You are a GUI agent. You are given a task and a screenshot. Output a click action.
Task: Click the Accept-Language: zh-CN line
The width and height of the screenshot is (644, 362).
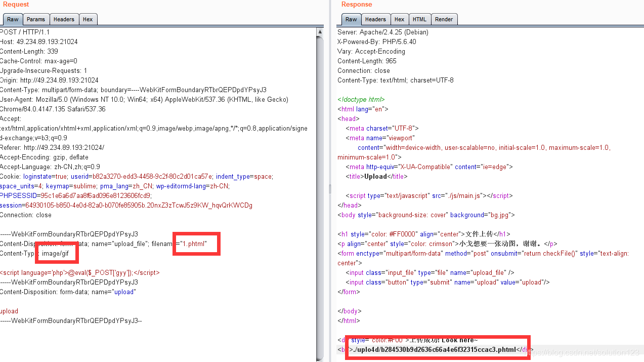click(50, 167)
